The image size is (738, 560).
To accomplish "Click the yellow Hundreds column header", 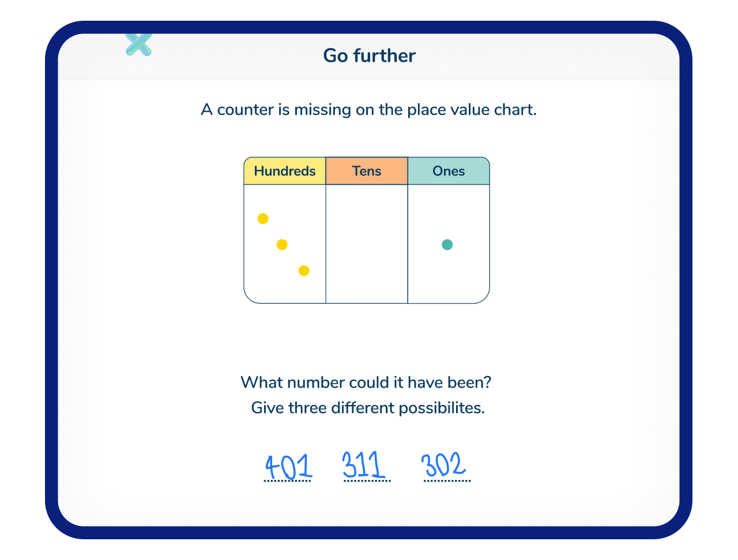I will tap(285, 171).
